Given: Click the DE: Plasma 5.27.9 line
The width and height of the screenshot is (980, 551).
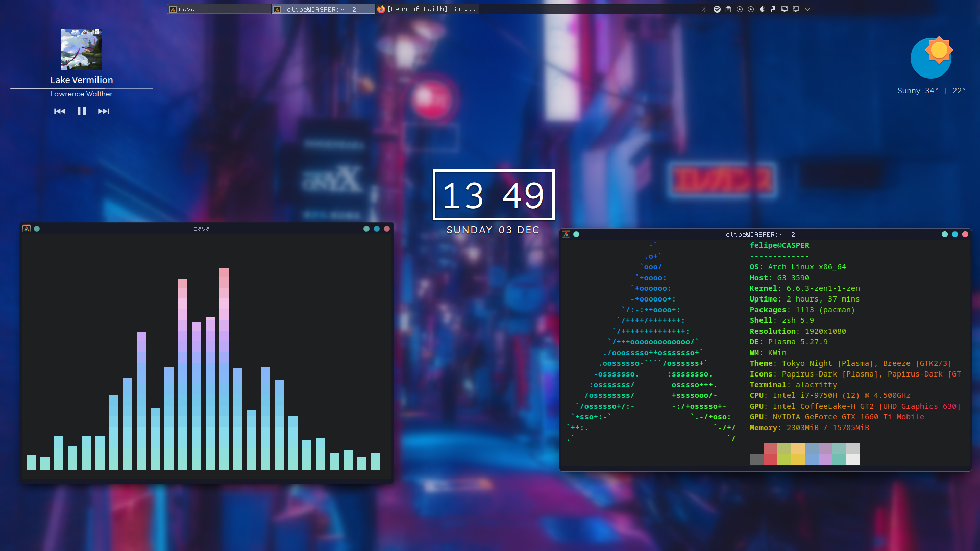Looking at the screenshot, I should coord(789,342).
